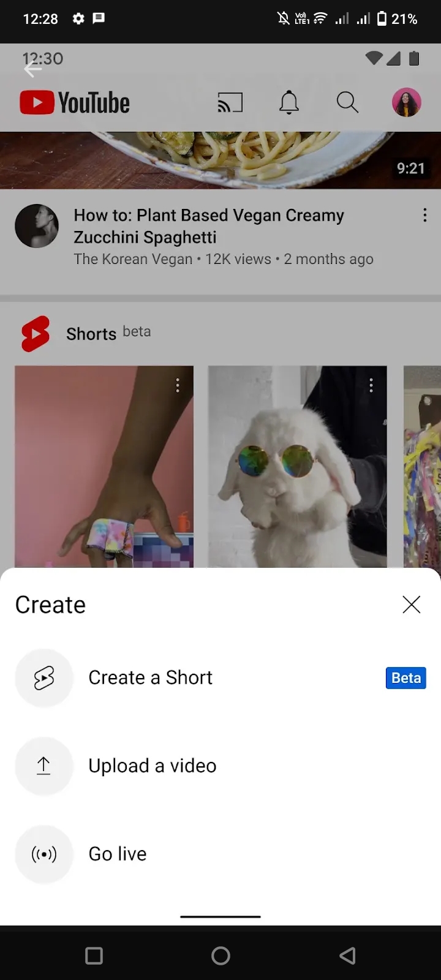Open the partially visible third Short
Image resolution: width=441 pixels, height=980 pixels.
pyautogui.click(x=423, y=467)
